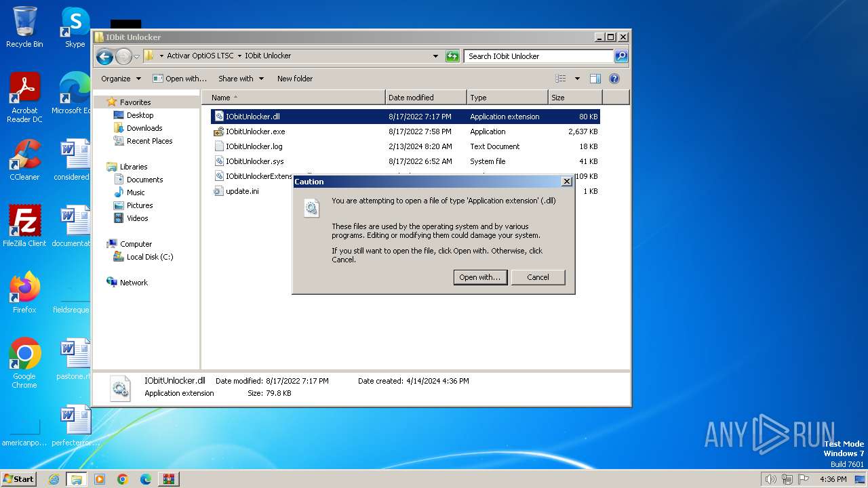The image size is (868, 488).
Task: Click Computer in the navigation pane
Action: (x=136, y=244)
